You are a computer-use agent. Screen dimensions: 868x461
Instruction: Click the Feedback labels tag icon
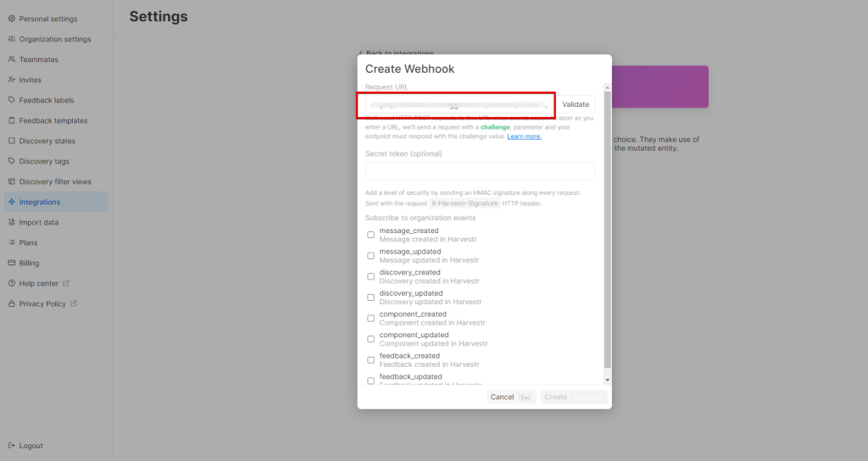[11, 100]
